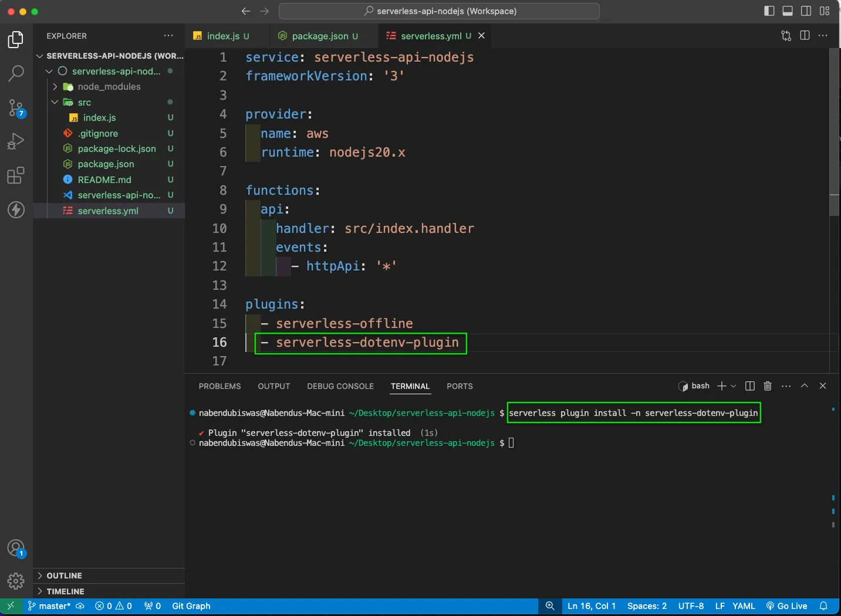Expand the node_modules folder
Image resolution: width=841 pixels, height=616 pixels.
[109, 86]
